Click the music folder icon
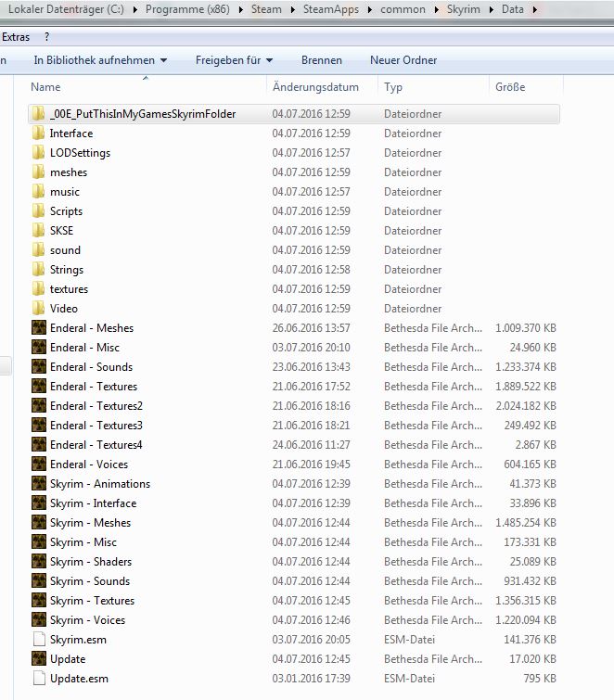Image resolution: width=614 pixels, height=700 pixels. point(39,192)
